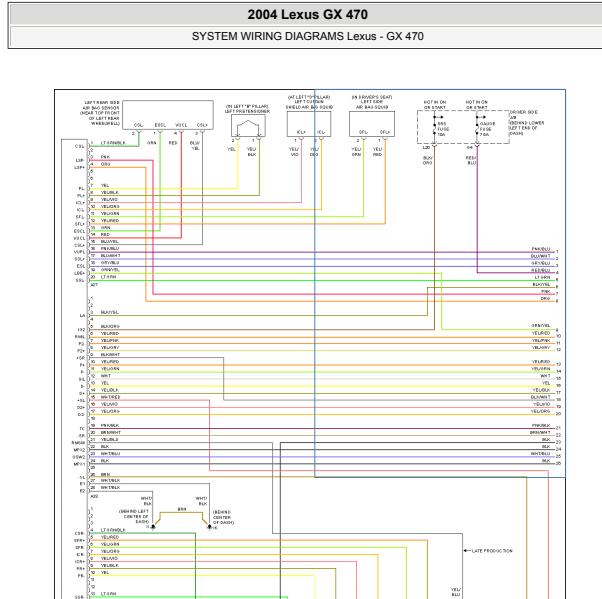
Task: Click "GRN/YEL" at right-edge reference 9
Action: [541, 326]
